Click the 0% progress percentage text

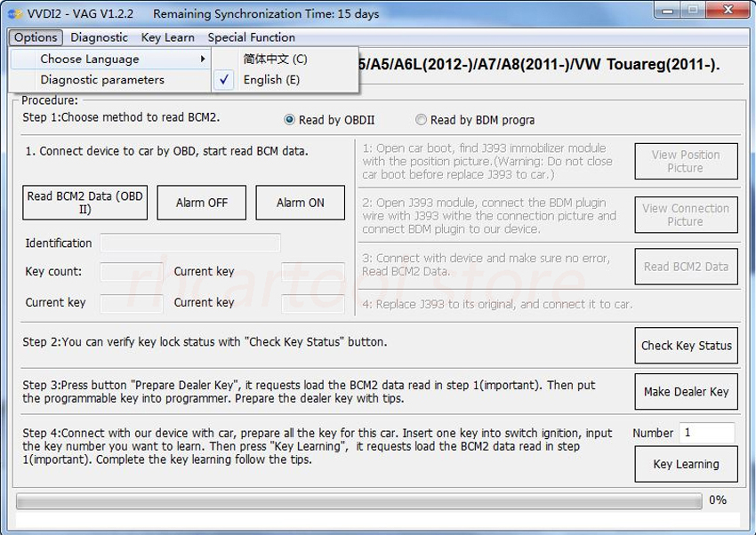[718, 500]
